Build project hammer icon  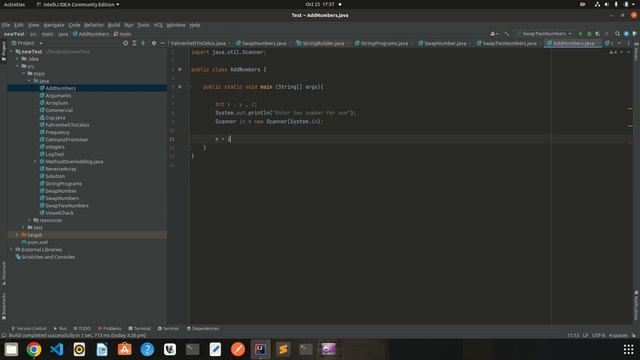tap(507, 34)
